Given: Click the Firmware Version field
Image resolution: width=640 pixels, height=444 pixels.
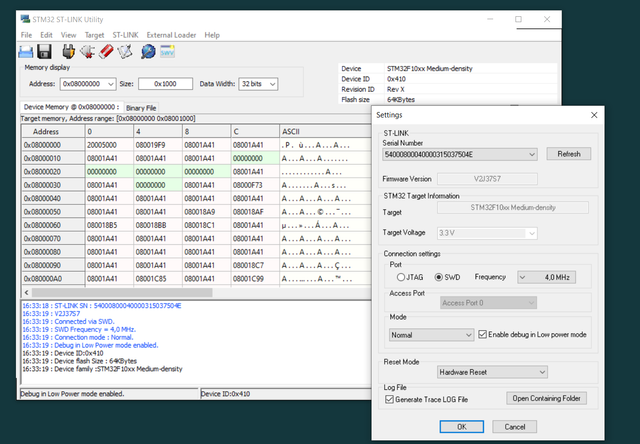Looking at the screenshot, I should (x=487, y=179).
